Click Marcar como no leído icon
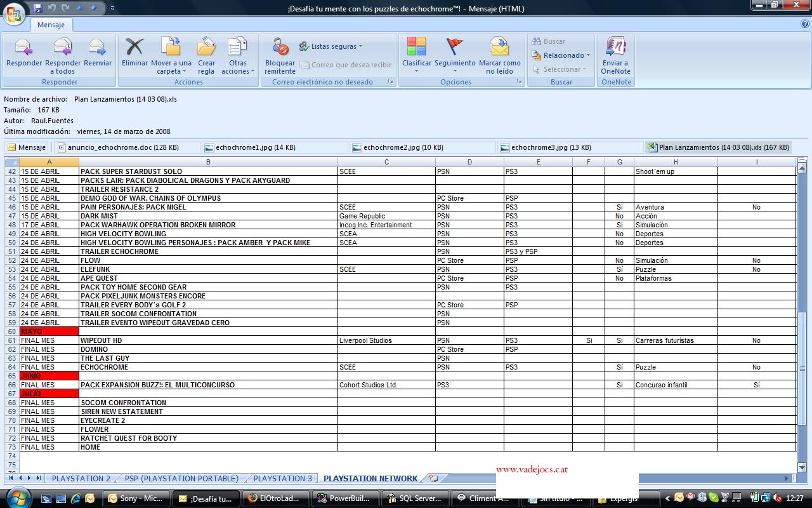This screenshot has height=508, width=812. pos(499,48)
